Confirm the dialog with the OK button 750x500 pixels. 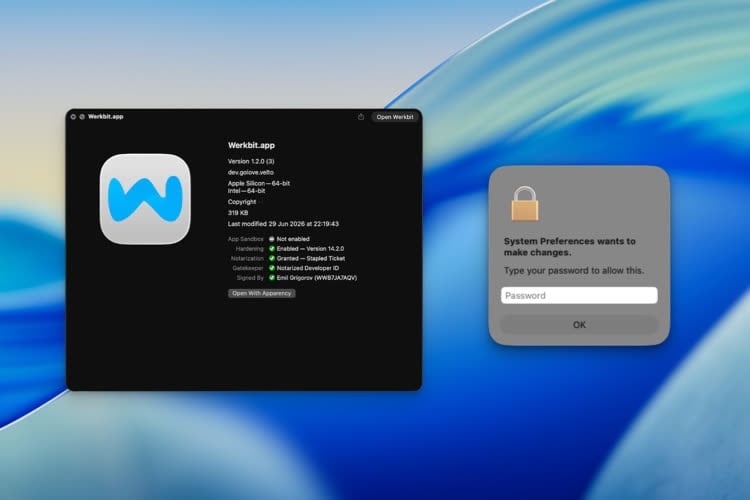tap(579, 325)
